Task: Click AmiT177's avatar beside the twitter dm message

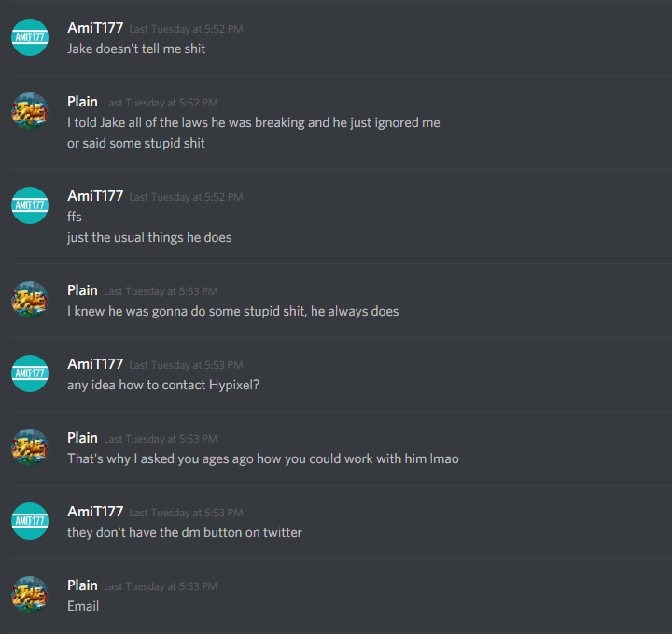Action: coord(30,521)
